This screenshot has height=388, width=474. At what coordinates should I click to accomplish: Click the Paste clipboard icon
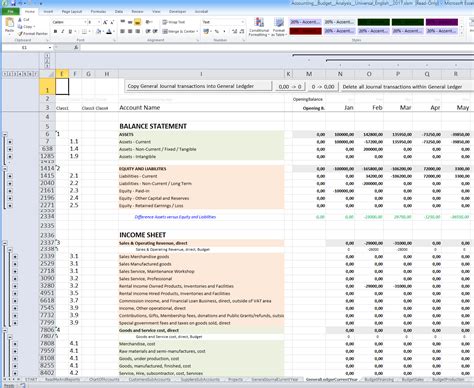[10, 23]
